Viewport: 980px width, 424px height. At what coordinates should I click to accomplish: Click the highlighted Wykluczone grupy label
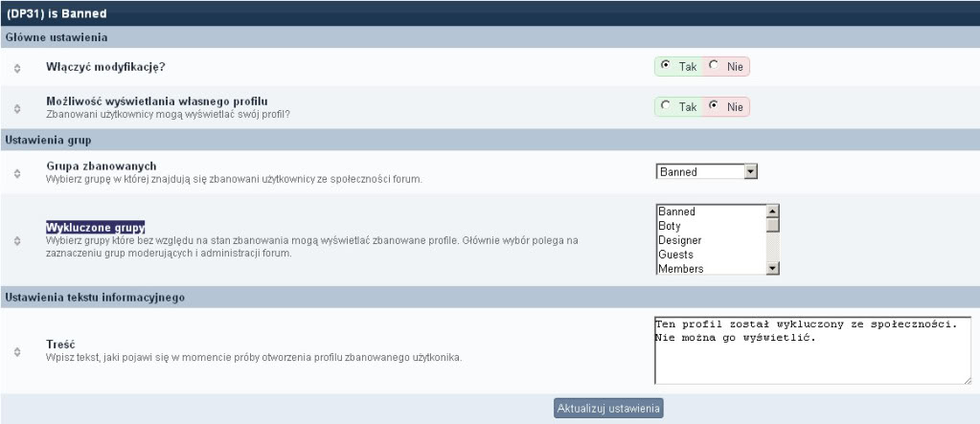[x=96, y=227]
